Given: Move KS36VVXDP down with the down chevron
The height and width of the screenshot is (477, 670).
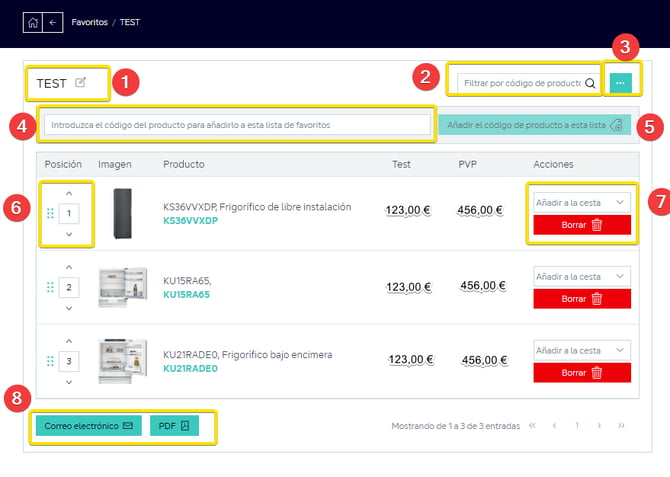Looking at the screenshot, I should (x=68, y=234).
